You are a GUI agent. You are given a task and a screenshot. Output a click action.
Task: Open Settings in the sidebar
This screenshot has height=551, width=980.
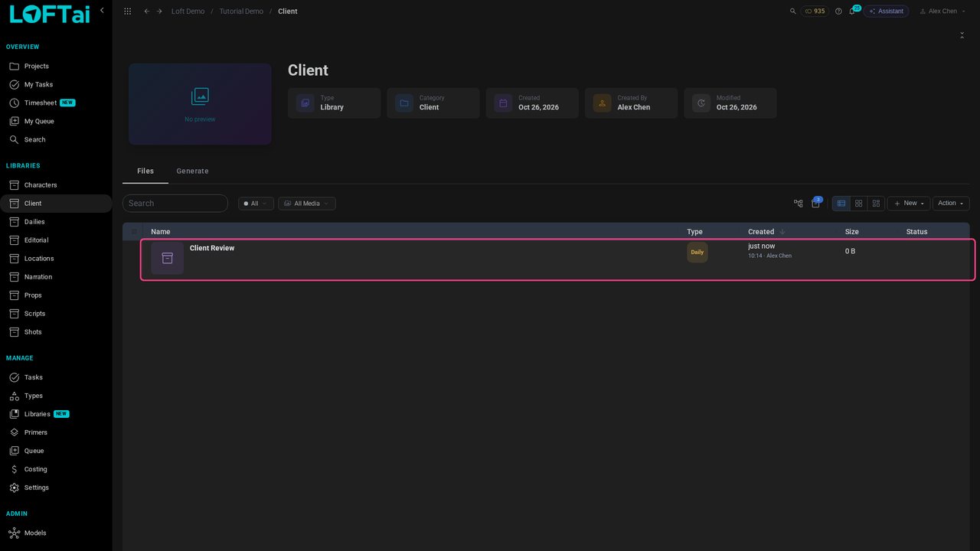pos(56,487)
